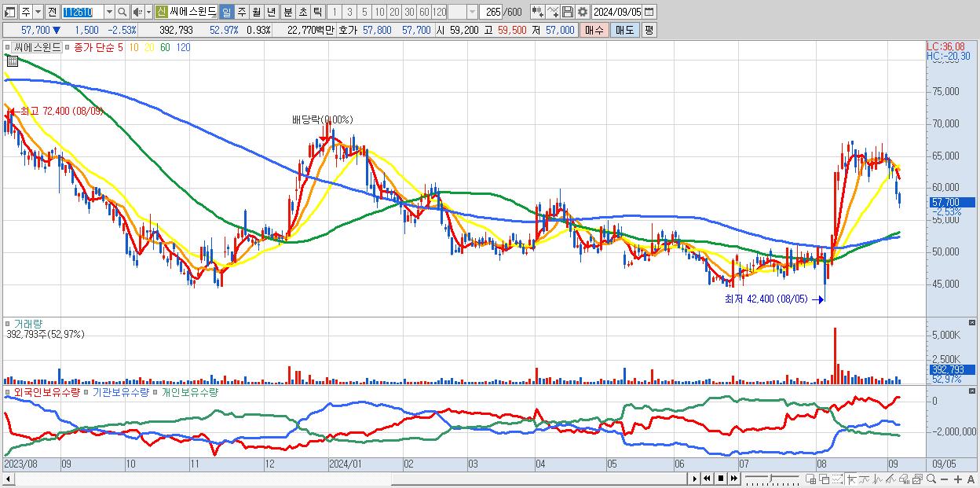The height and width of the screenshot is (488, 980).
Task: Click the dotted chart range icon
Action: [x=837, y=479]
